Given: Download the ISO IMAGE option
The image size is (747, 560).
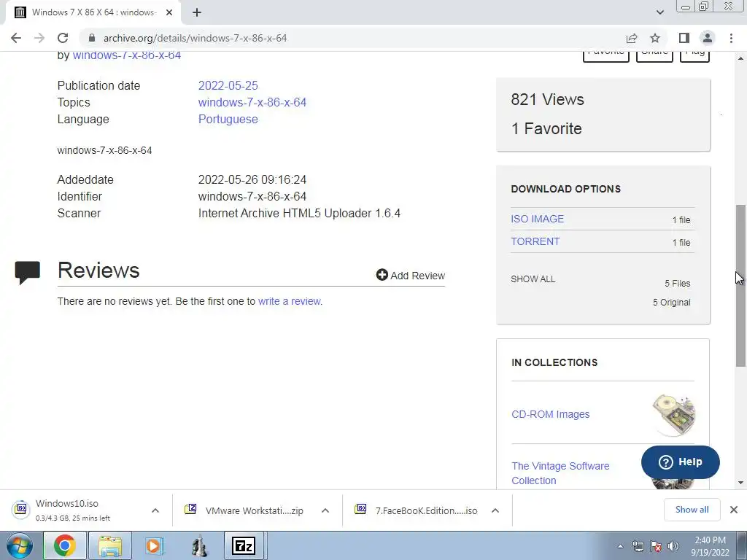Looking at the screenshot, I should 537,219.
